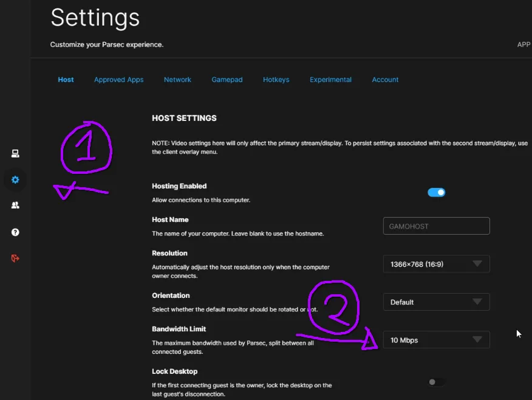
Task: Open the Resolution dropdown showing 1366×768
Action: coord(436,264)
